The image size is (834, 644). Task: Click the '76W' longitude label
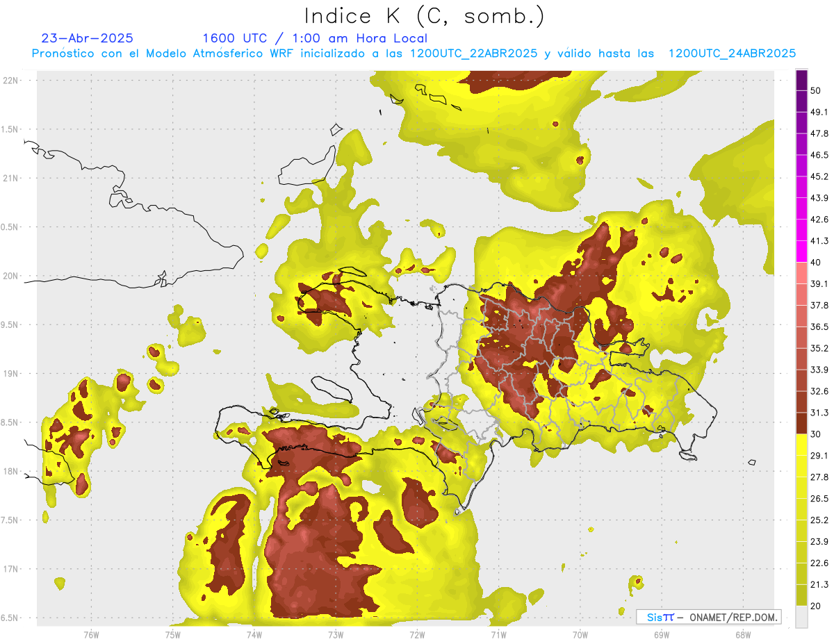(91, 634)
